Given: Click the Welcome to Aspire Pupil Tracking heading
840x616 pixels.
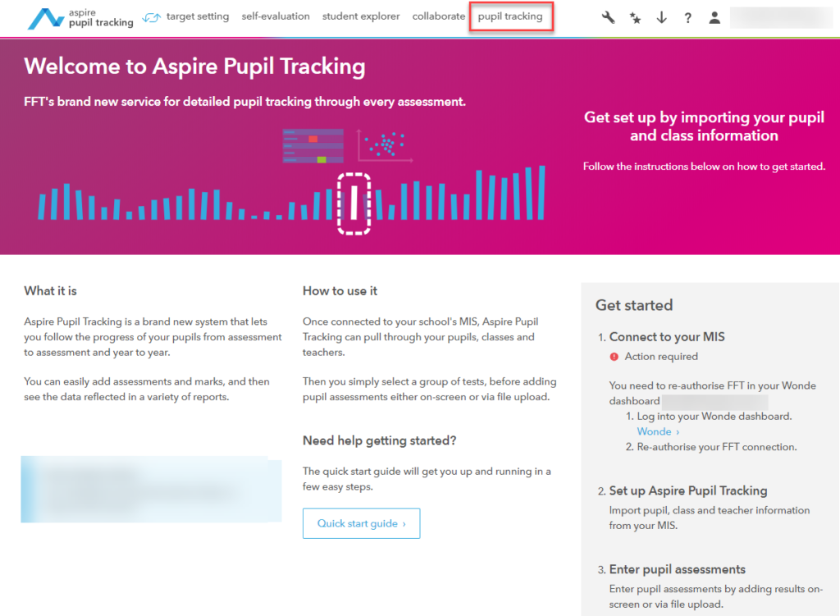Looking at the screenshot, I should point(194,66).
